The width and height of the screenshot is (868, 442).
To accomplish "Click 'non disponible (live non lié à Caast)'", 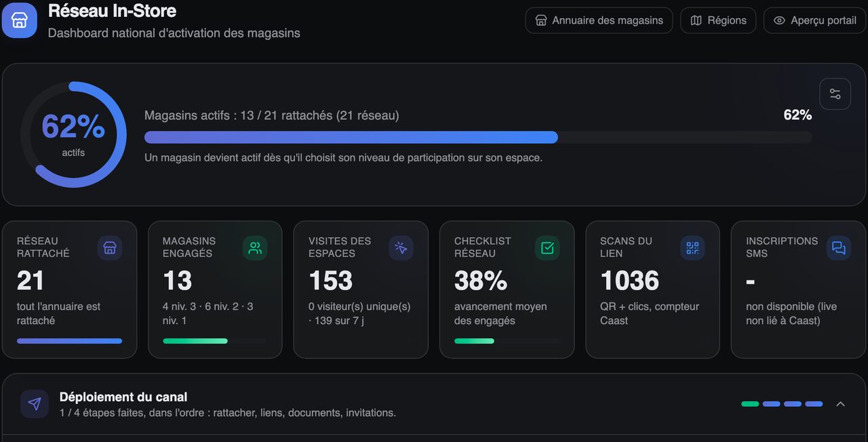I will [x=791, y=313].
